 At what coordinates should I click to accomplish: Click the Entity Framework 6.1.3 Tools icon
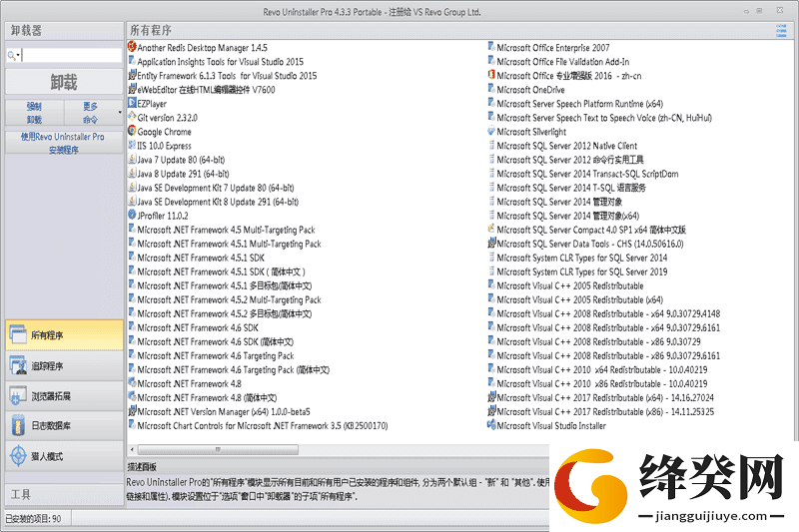[132, 75]
